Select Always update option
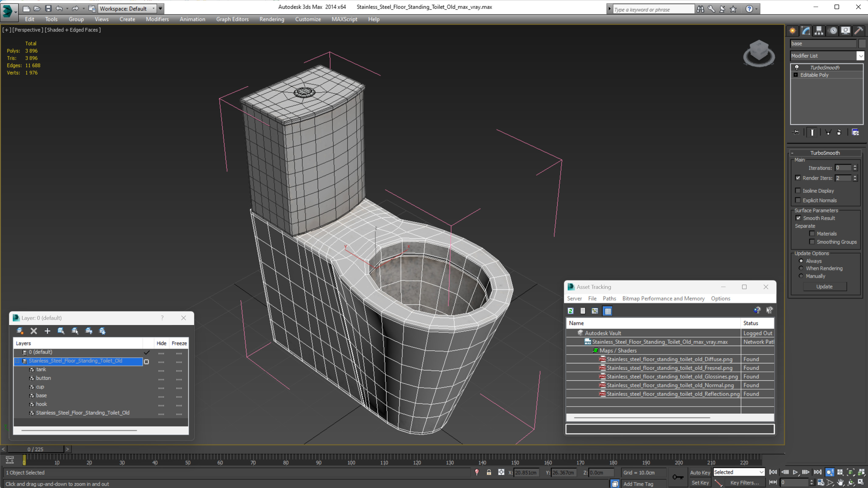 801,261
